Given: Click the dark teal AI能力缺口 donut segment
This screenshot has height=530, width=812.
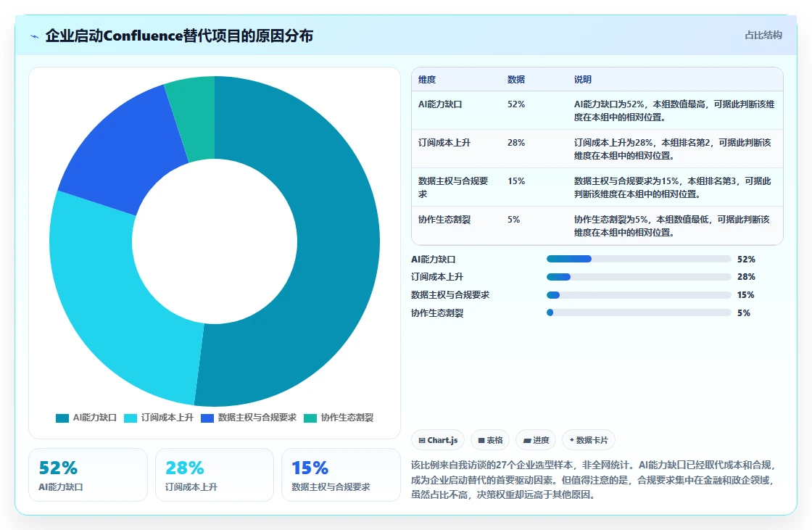Looking at the screenshot, I should [336, 244].
